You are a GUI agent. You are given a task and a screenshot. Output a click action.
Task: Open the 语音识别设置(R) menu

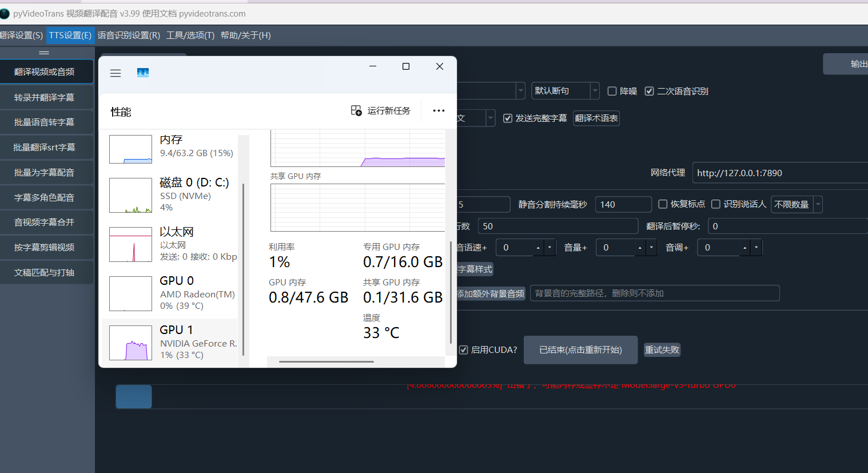click(129, 35)
